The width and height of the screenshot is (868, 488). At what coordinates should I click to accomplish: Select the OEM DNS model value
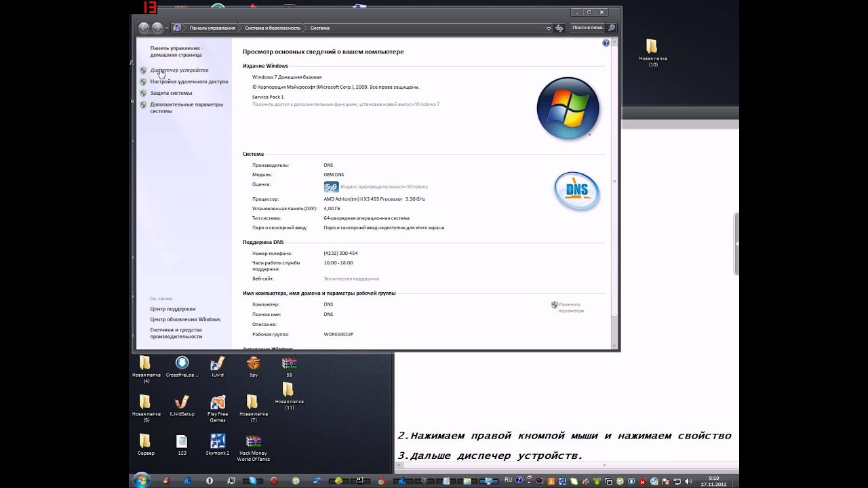click(x=334, y=175)
